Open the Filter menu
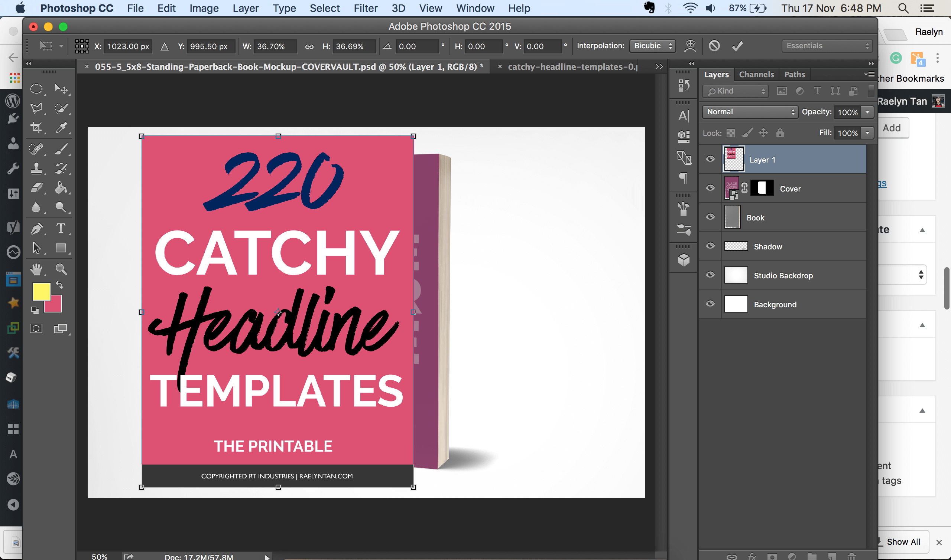The image size is (951, 560). [365, 8]
